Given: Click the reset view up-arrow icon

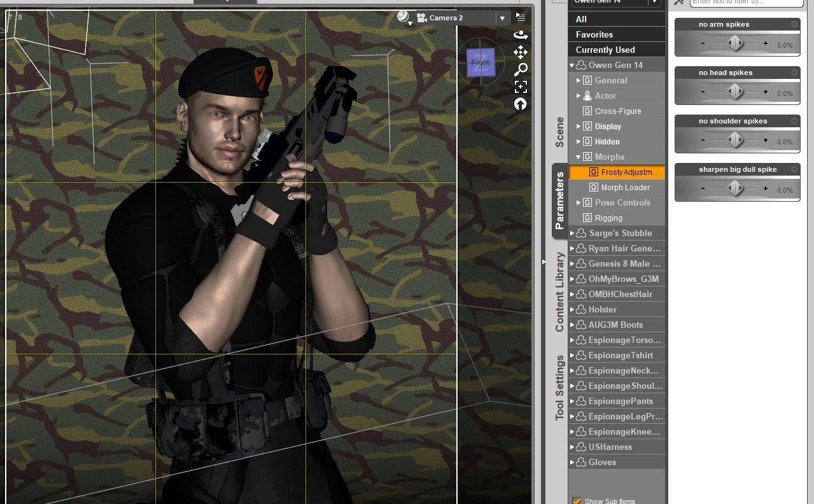Looking at the screenshot, I should (521, 104).
